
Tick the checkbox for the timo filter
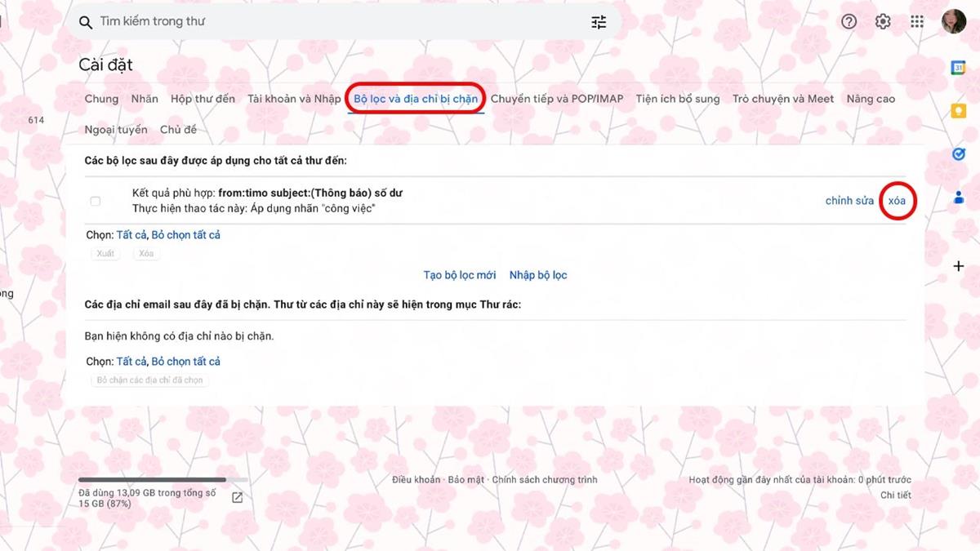(x=96, y=201)
